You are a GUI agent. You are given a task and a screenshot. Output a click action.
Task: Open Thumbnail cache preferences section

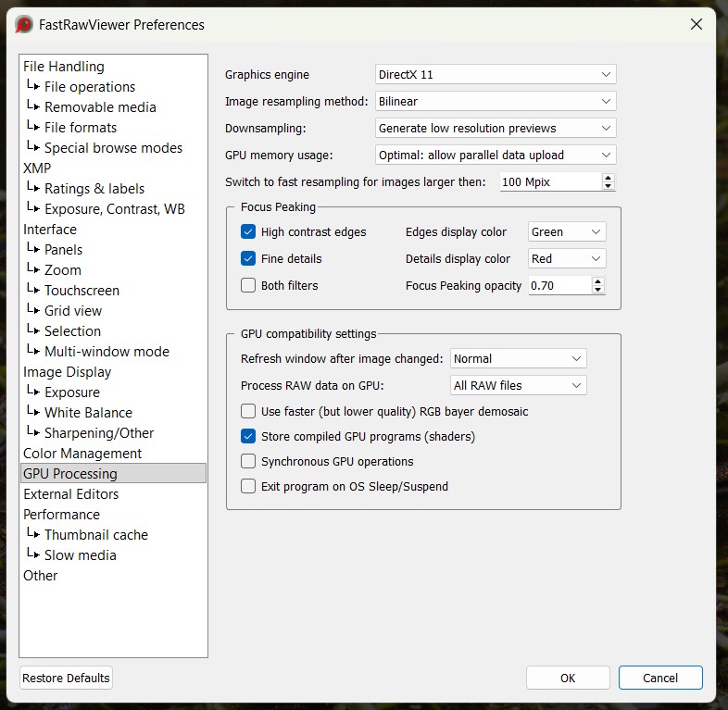pyautogui.click(x=96, y=535)
